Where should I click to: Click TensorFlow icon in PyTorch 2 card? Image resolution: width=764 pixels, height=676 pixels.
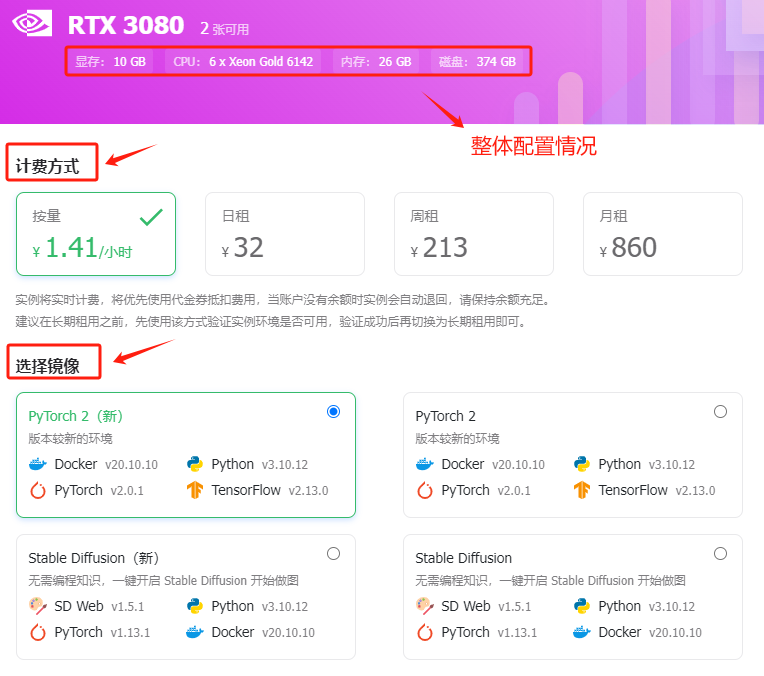tap(582, 490)
